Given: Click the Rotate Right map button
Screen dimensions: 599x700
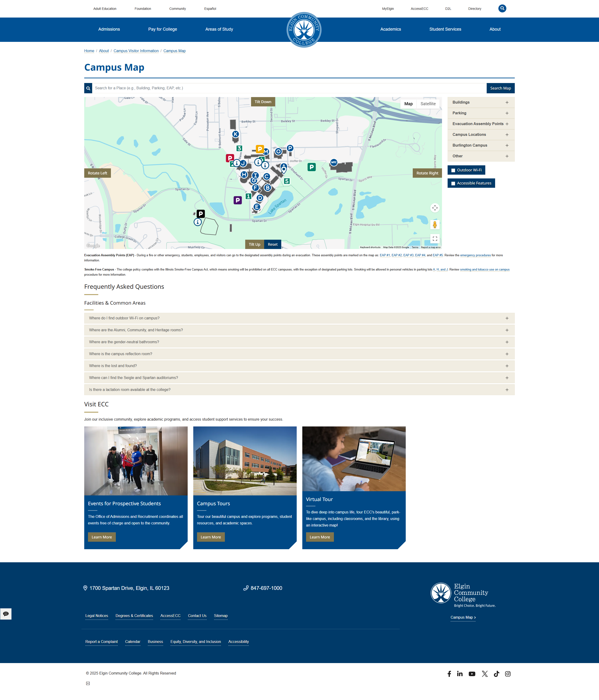Looking at the screenshot, I should click(x=427, y=173).
